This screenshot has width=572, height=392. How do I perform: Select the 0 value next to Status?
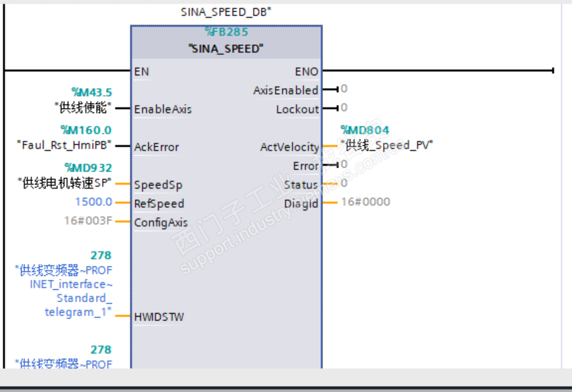344,183
